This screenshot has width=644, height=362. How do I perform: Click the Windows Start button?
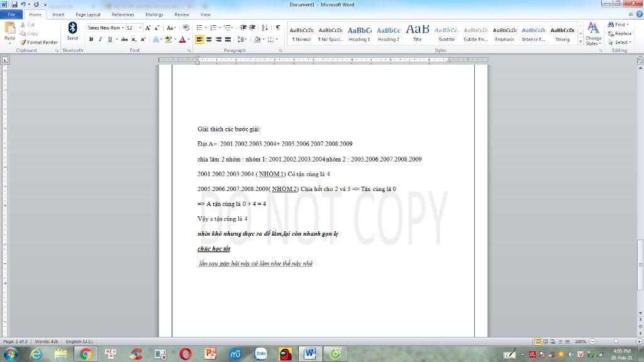pos(10,354)
